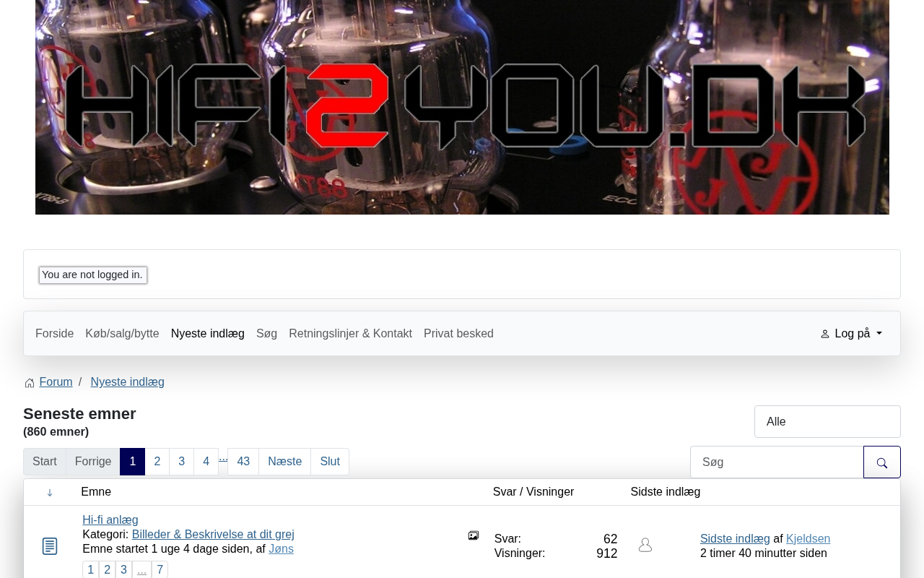Click the Søg text field
The height and width of the screenshot is (578, 924).
(777, 462)
